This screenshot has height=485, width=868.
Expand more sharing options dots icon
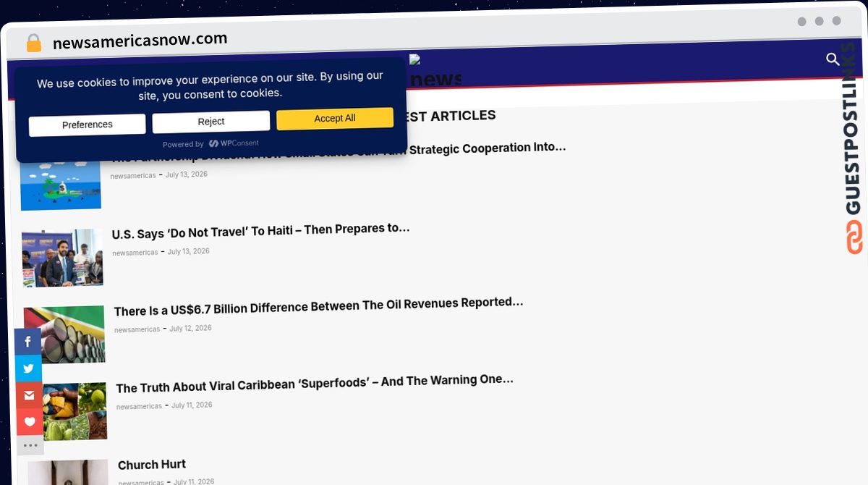point(30,445)
